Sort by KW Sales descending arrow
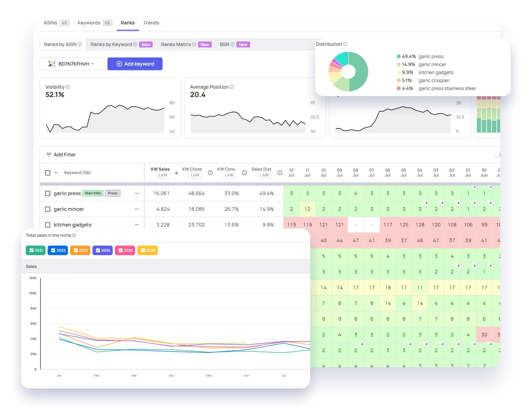The image size is (532, 418). [x=176, y=173]
